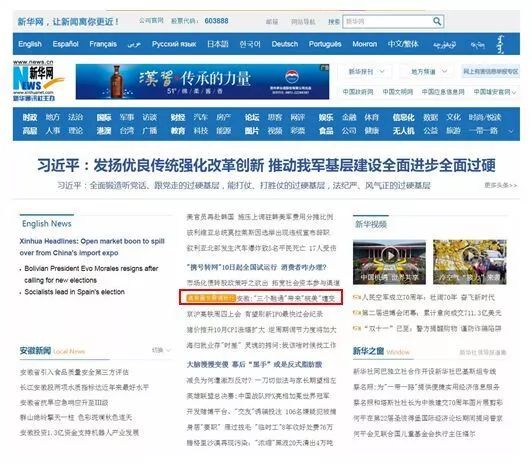Switch to the Arabic language edition
This screenshot has width=532, height=465.
point(134,44)
